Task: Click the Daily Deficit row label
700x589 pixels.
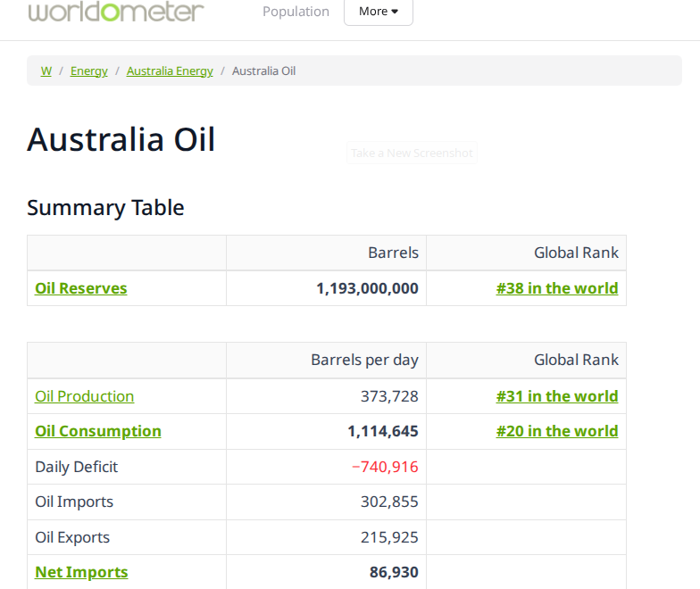Action: pos(77,467)
